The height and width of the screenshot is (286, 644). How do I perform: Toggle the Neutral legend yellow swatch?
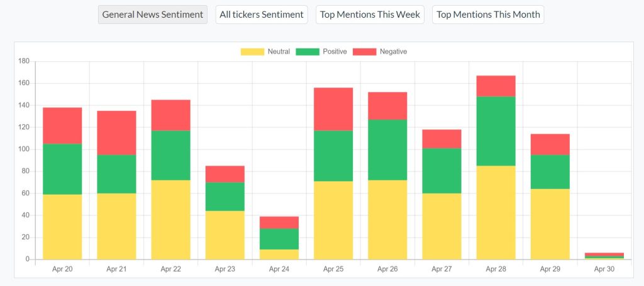coord(252,52)
